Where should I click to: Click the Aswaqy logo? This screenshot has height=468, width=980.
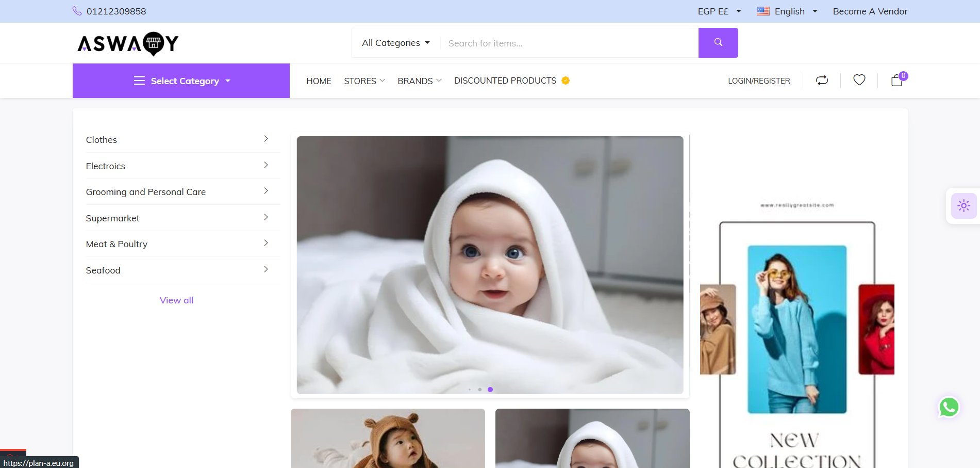[x=128, y=43]
